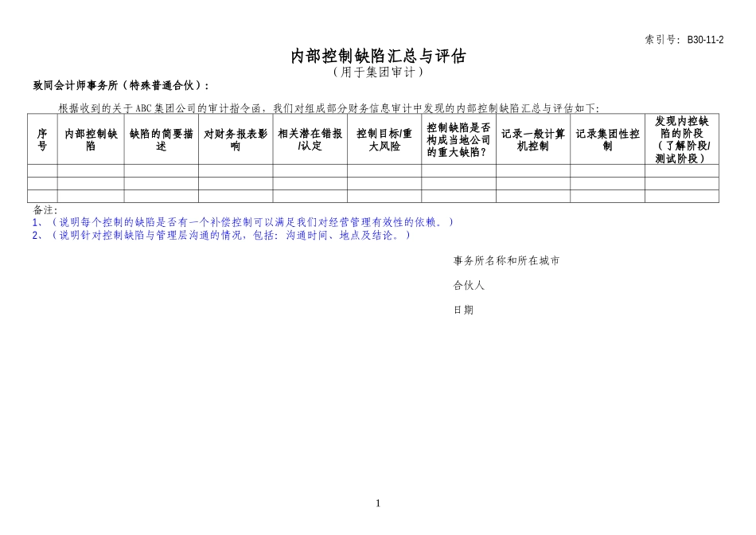Select the 记录集团性控制 header cell

tap(607, 139)
